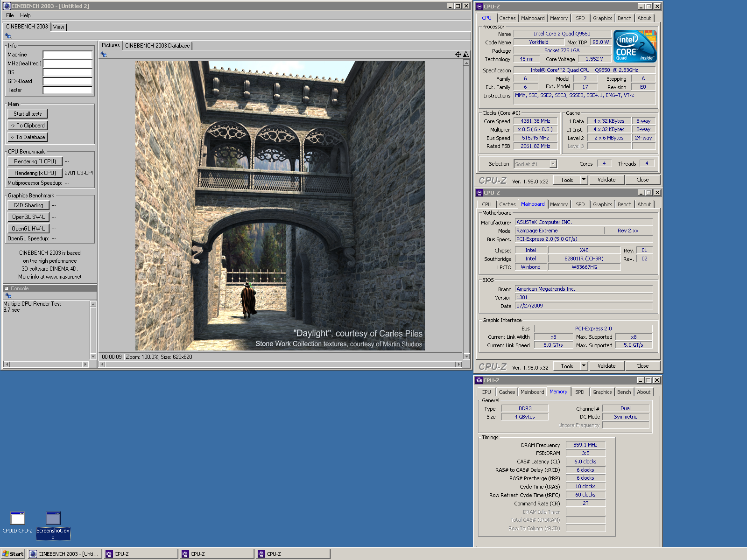747x560 pixels.
Task: Open the Bench tab in the Memory CPU-Z window
Action: pyautogui.click(x=624, y=392)
